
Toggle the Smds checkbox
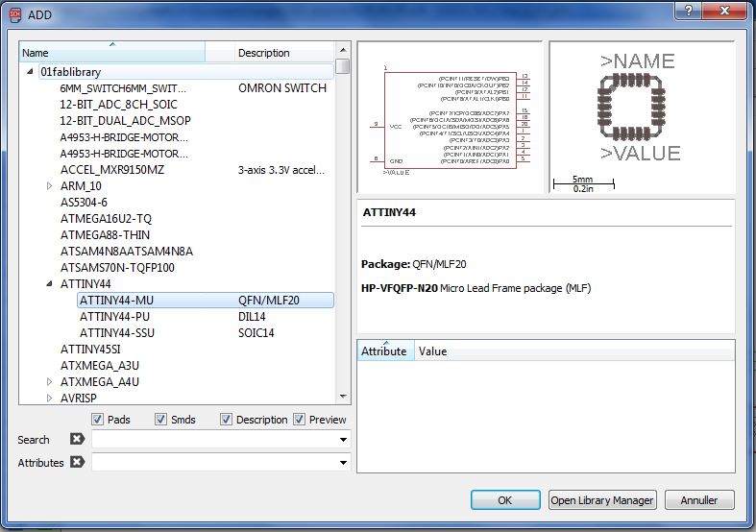[161, 420]
